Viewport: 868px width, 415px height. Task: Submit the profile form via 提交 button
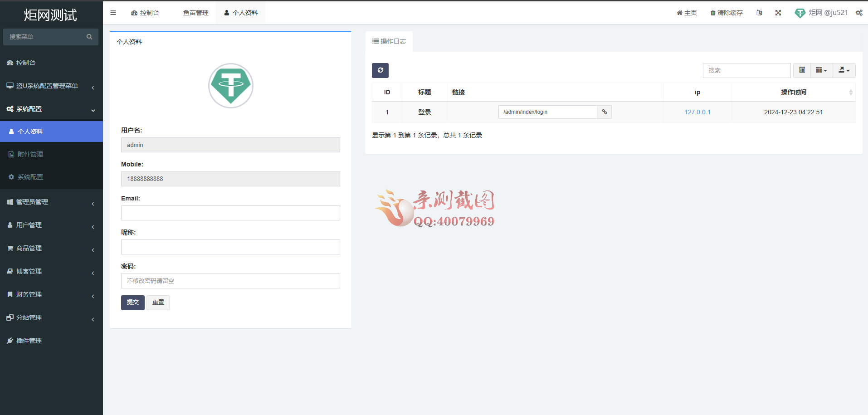(132, 303)
